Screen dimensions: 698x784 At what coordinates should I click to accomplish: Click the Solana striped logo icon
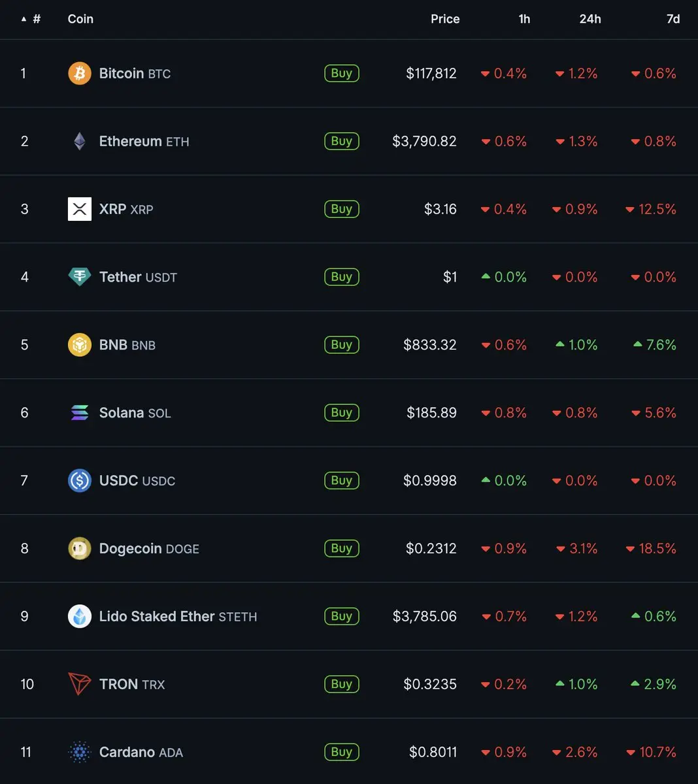pyautogui.click(x=80, y=413)
